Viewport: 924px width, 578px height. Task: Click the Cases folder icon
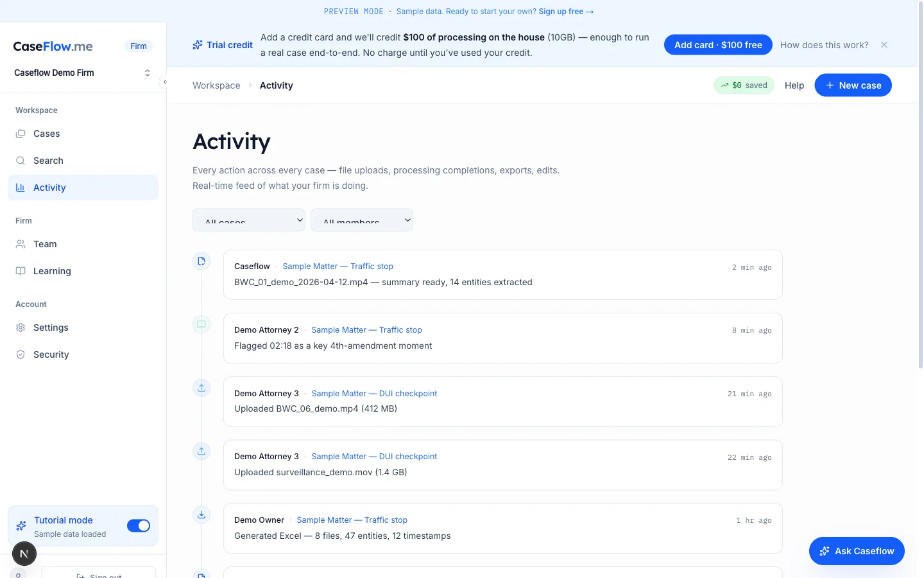pyautogui.click(x=21, y=134)
